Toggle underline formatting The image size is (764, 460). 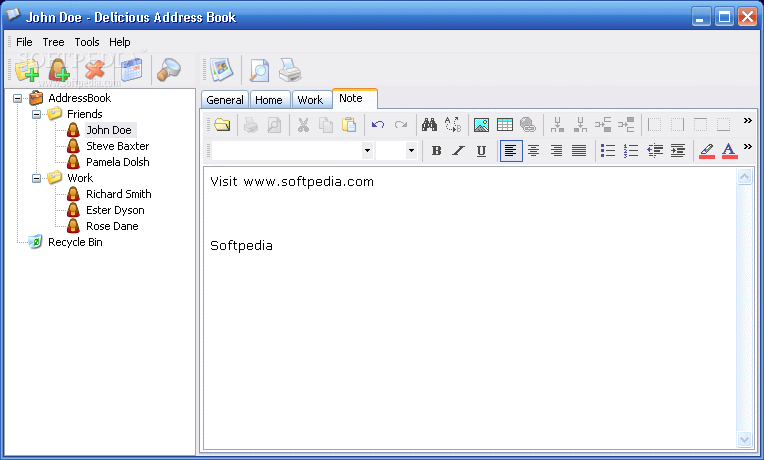pyautogui.click(x=481, y=151)
